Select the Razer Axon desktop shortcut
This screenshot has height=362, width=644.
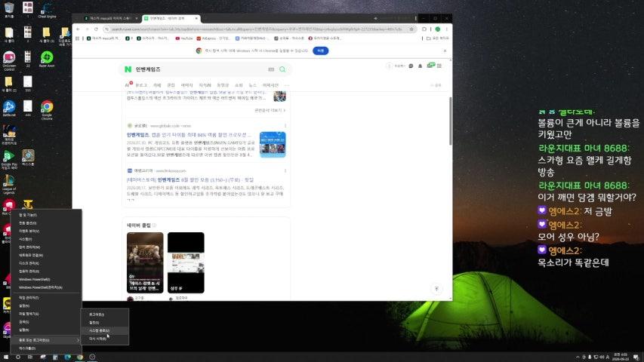pos(47,59)
